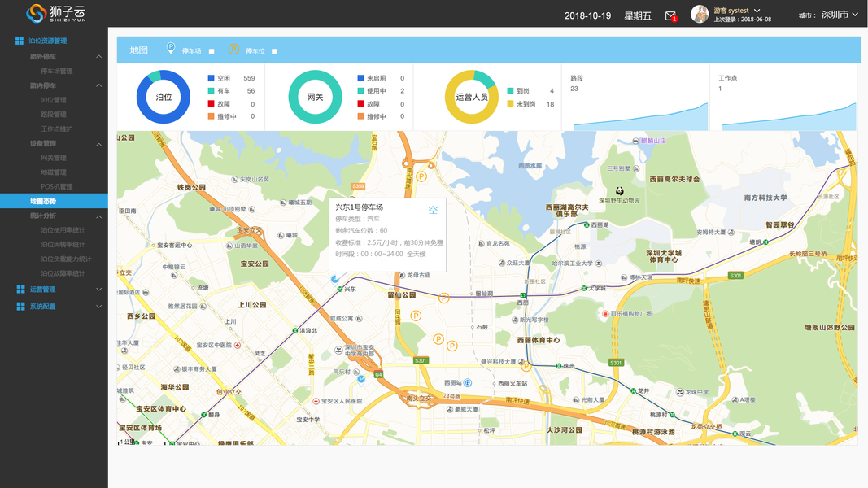Viewport: 868px width, 488px height.
Task: Click the 西丽湖 metro station marker
Action: click(587, 224)
